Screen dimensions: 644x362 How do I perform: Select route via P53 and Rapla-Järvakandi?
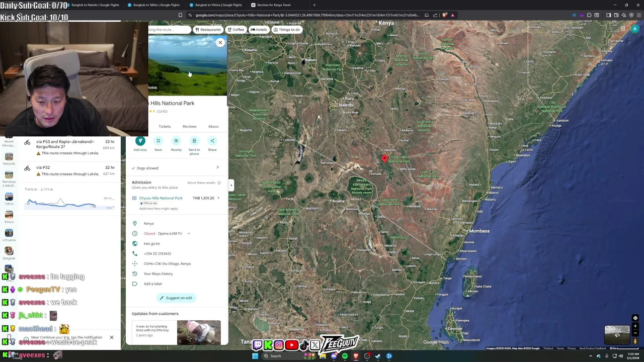[70, 147]
